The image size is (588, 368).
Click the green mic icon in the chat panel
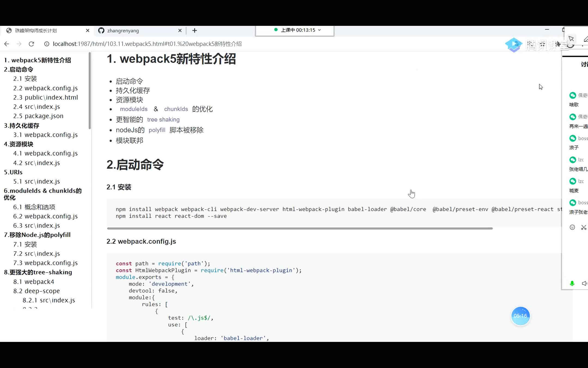point(572,283)
